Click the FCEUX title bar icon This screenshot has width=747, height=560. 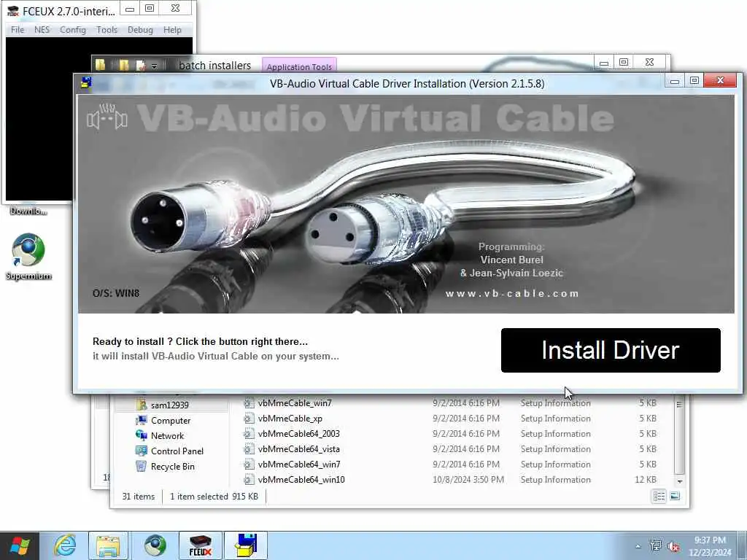point(13,10)
